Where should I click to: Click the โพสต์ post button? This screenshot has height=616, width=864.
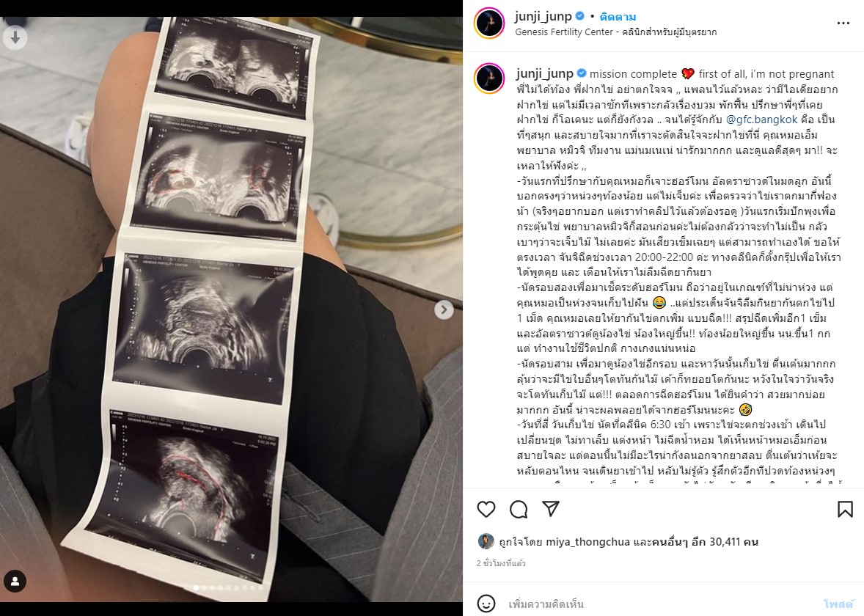tap(838, 604)
